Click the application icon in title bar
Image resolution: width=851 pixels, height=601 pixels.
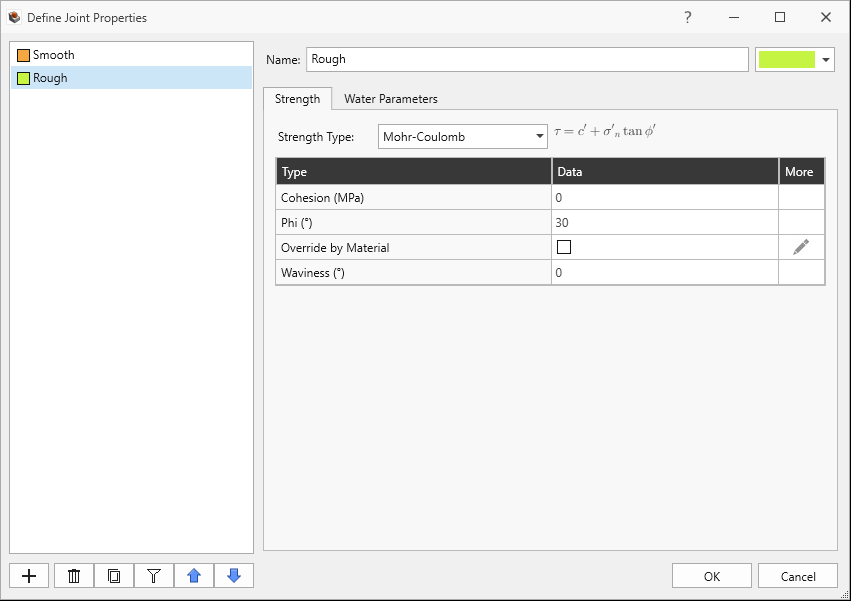point(14,17)
